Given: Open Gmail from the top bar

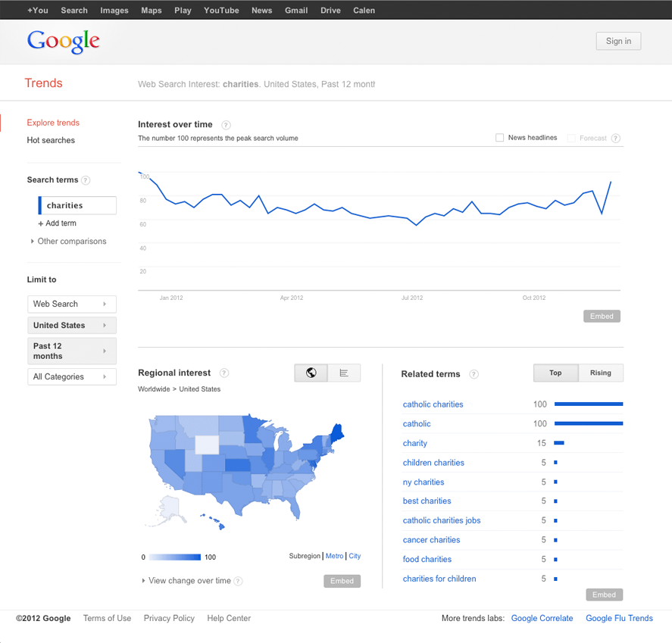Looking at the screenshot, I should [296, 11].
